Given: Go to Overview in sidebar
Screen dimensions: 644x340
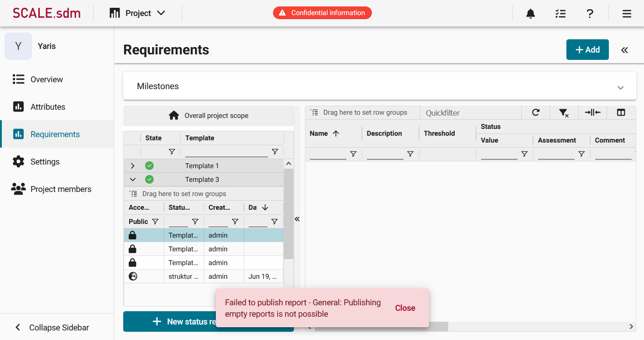Looking at the screenshot, I should [x=57, y=79].
